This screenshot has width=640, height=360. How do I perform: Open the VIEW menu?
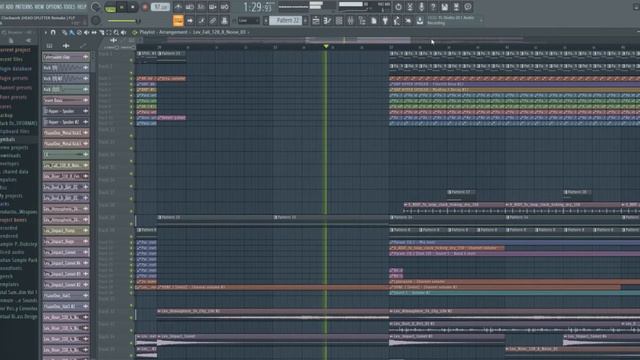point(39,7)
